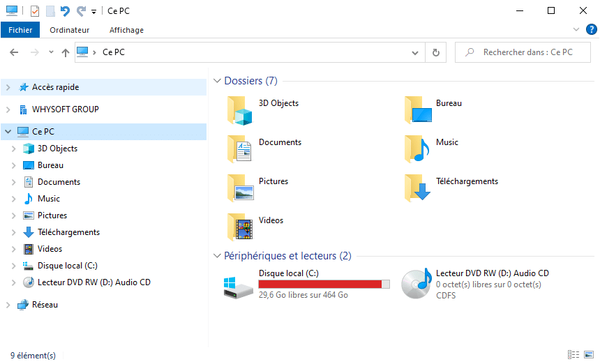The height and width of the screenshot is (364, 600).
Task: Expand the Réseau tree node
Action: coord(8,305)
